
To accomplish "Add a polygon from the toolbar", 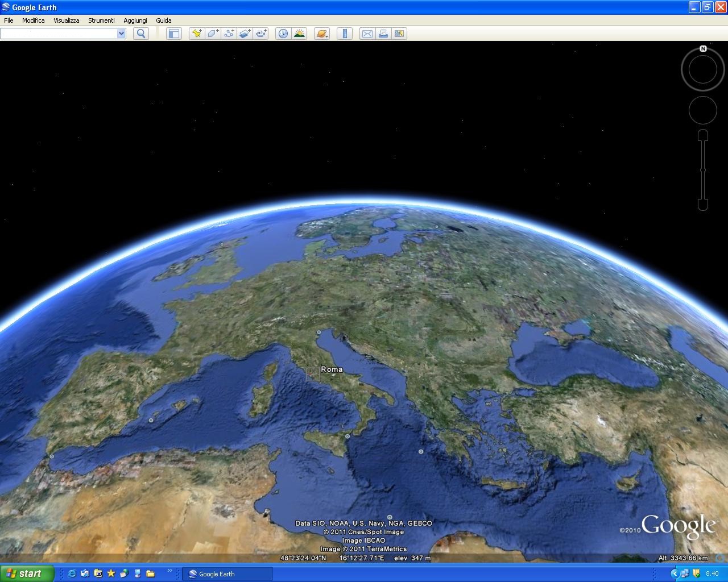I will click(213, 34).
